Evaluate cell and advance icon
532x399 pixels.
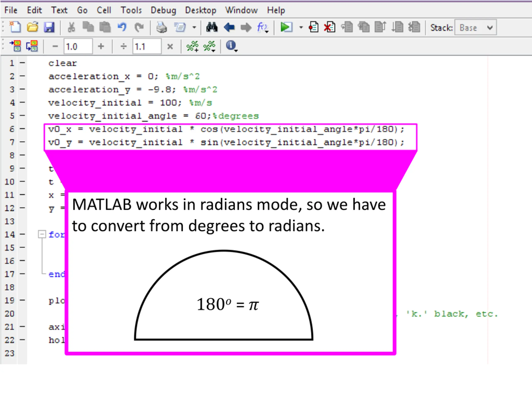pyautogui.click(x=32, y=46)
